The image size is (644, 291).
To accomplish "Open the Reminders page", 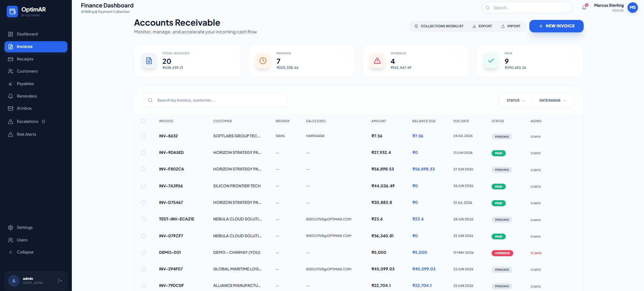I will (x=36, y=96).
